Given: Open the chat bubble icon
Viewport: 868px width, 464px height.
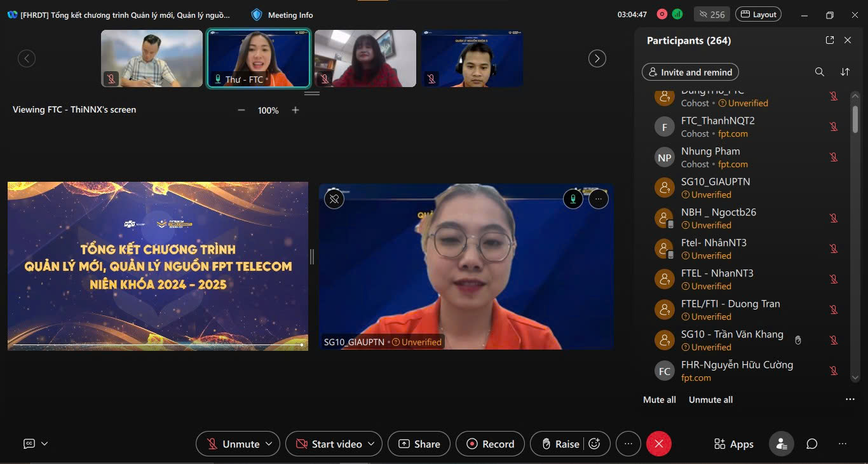Looking at the screenshot, I should coord(811,444).
